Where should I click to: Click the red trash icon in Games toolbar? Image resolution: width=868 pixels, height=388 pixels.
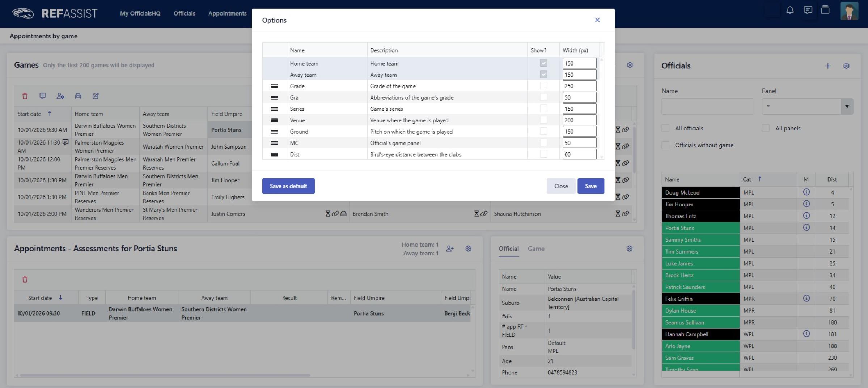coord(25,96)
